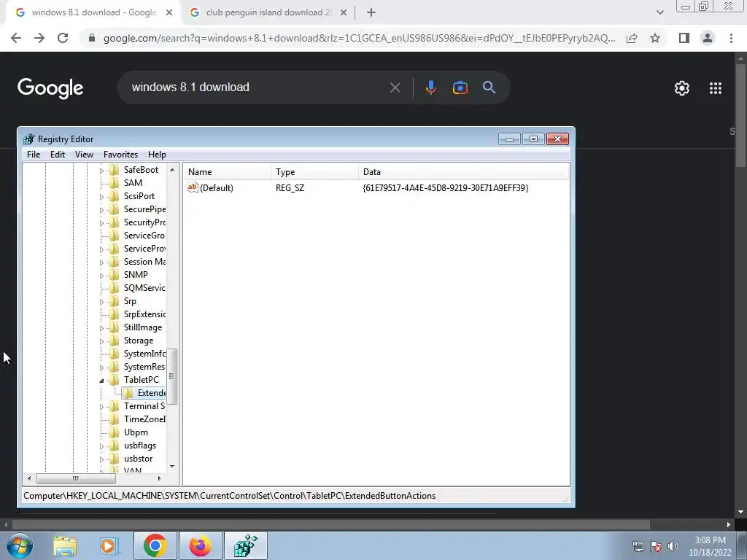This screenshot has height=560, width=747.
Task: Open a new Chrome tab
Action: click(371, 13)
